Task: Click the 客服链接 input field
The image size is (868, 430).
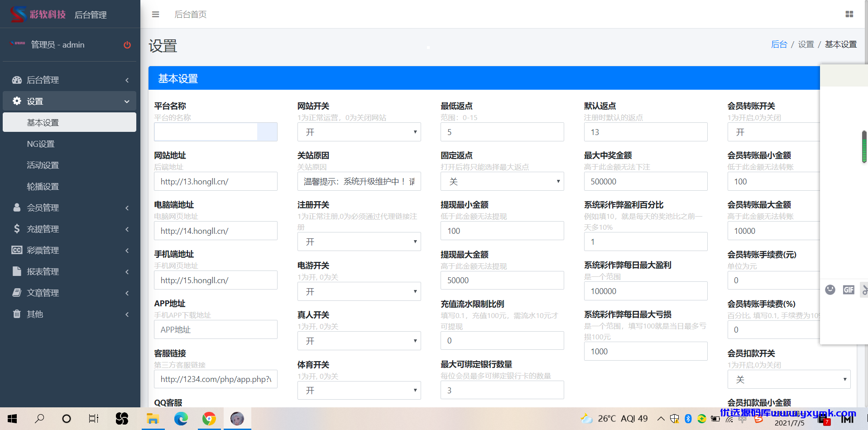Action: [216, 379]
